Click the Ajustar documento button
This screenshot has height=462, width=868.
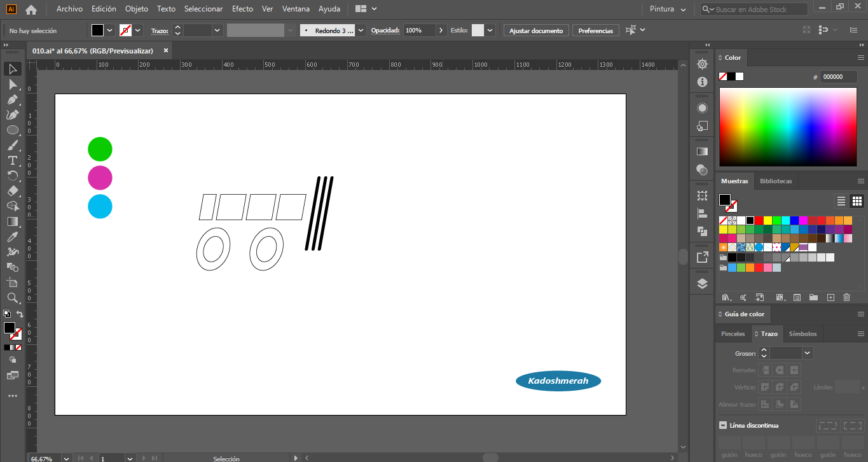pyautogui.click(x=536, y=31)
